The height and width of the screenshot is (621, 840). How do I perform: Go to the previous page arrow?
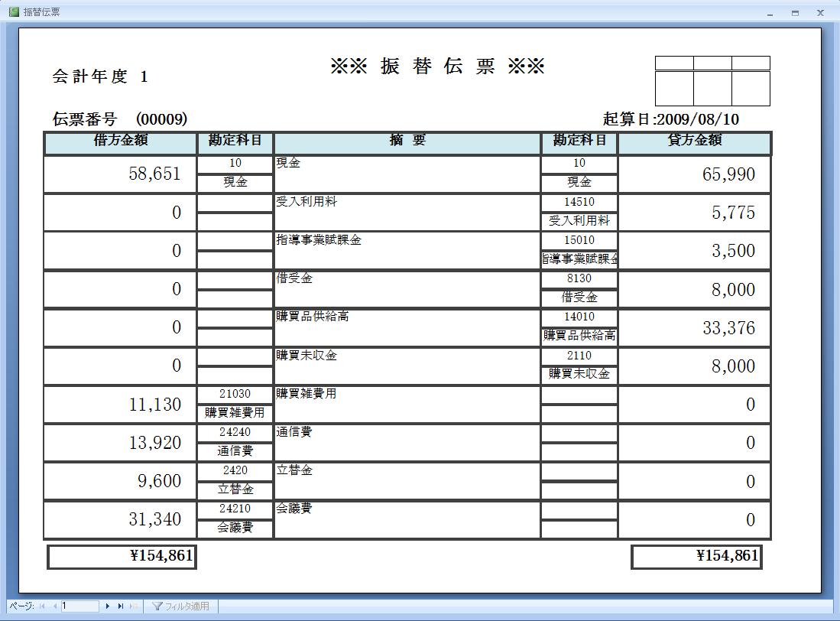pyautogui.click(x=54, y=606)
